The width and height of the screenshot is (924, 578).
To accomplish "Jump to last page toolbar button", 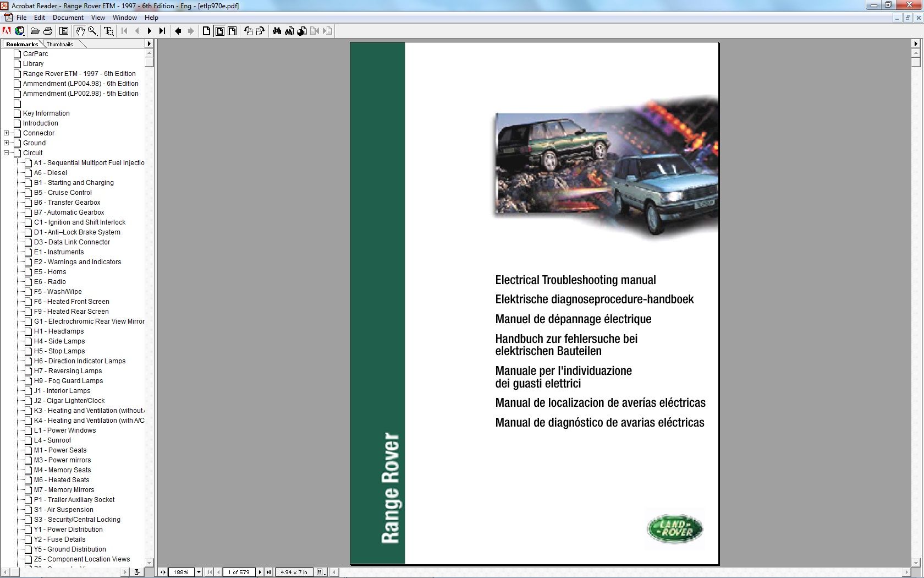I will point(162,31).
